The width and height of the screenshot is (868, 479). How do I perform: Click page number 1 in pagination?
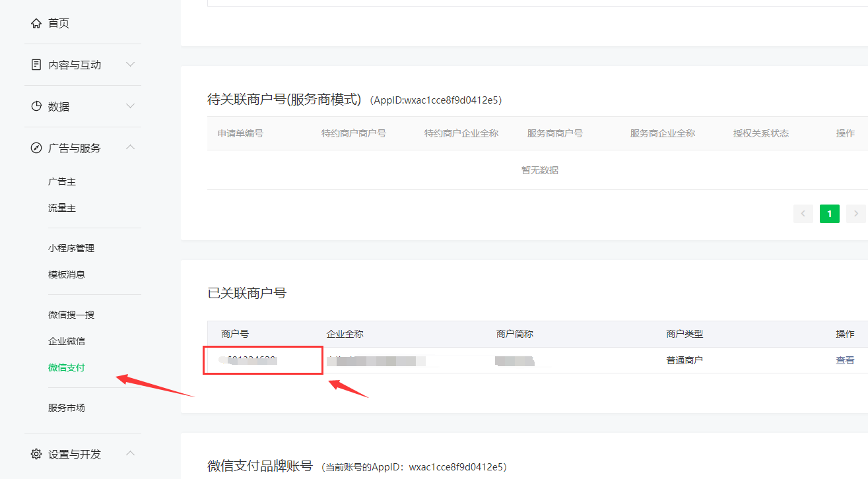[x=829, y=213]
